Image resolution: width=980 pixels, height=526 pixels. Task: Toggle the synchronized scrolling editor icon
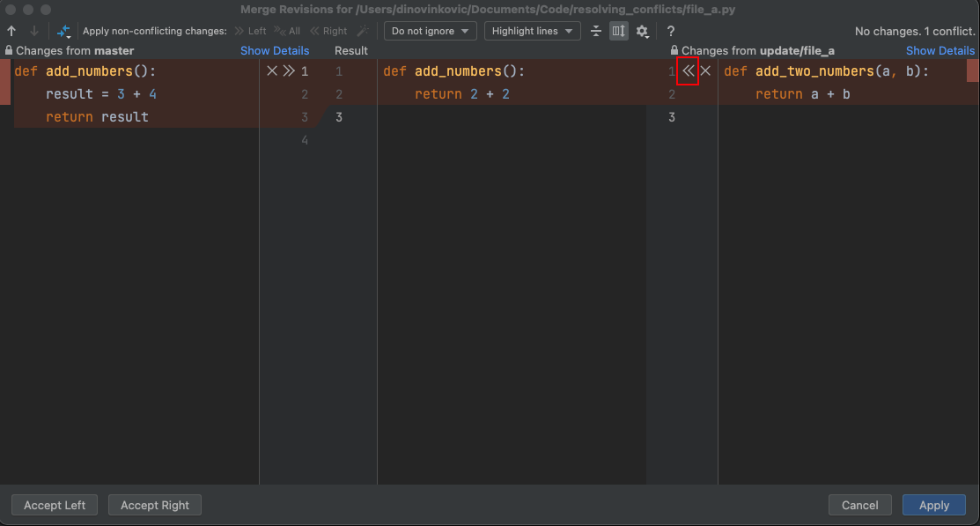coord(618,30)
